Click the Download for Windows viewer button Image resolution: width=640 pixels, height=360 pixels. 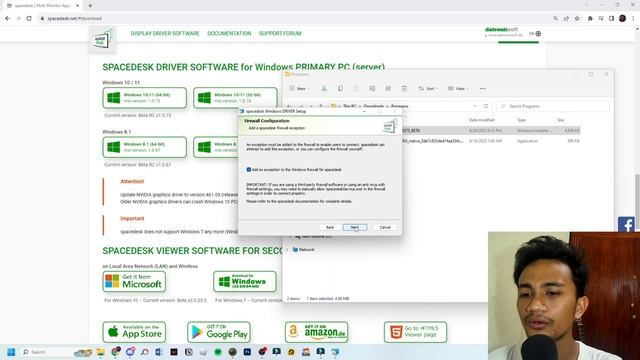[x=244, y=281]
